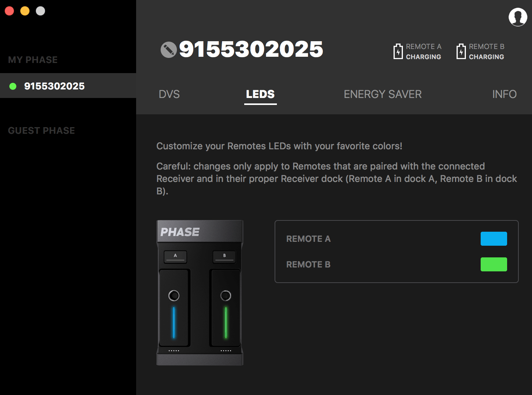Open the green Remote B color swatch
Image resolution: width=532 pixels, height=395 pixels.
click(493, 264)
